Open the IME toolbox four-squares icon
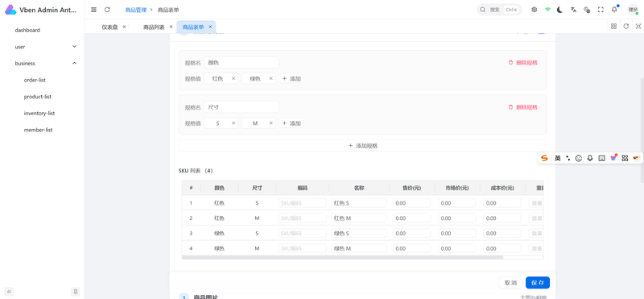 tap(625, 158)
